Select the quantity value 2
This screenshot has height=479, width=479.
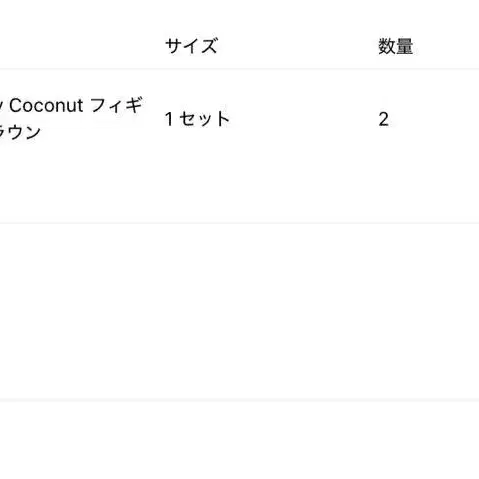384,119
